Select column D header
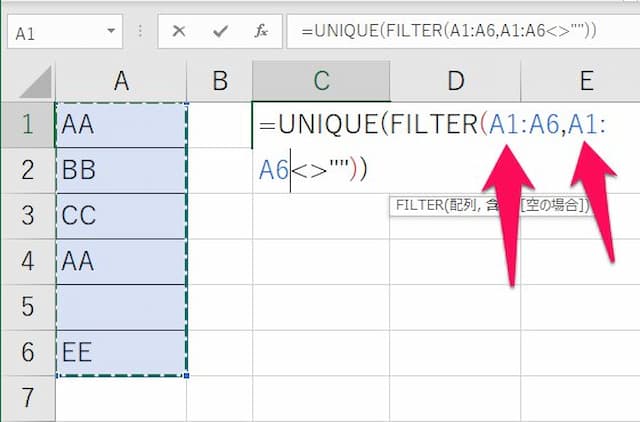 pos(456,82)
